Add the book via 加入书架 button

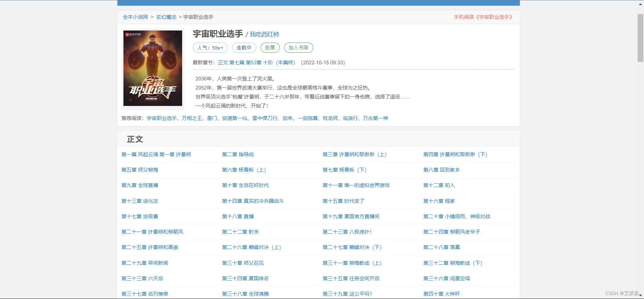[x=298, y=48]
